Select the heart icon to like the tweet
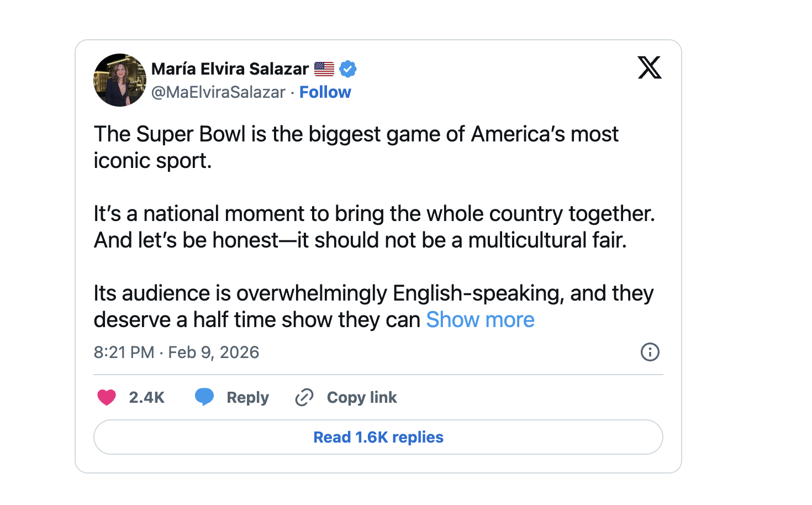 click(106, 397)
